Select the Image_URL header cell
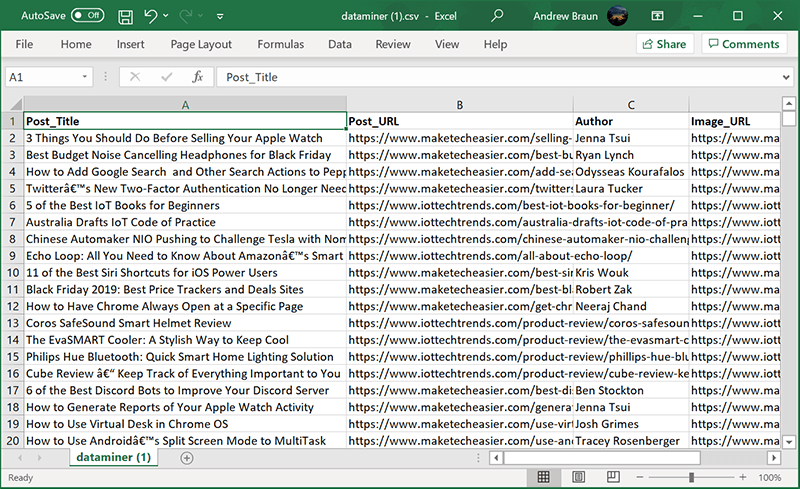 click(x=735, y=121)
